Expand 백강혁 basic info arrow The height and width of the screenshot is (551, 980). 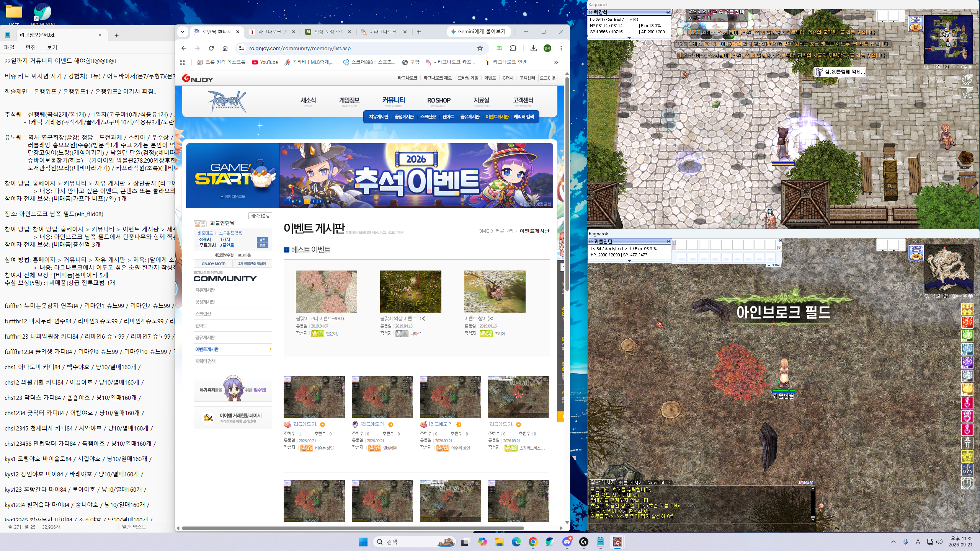(629, 38)
